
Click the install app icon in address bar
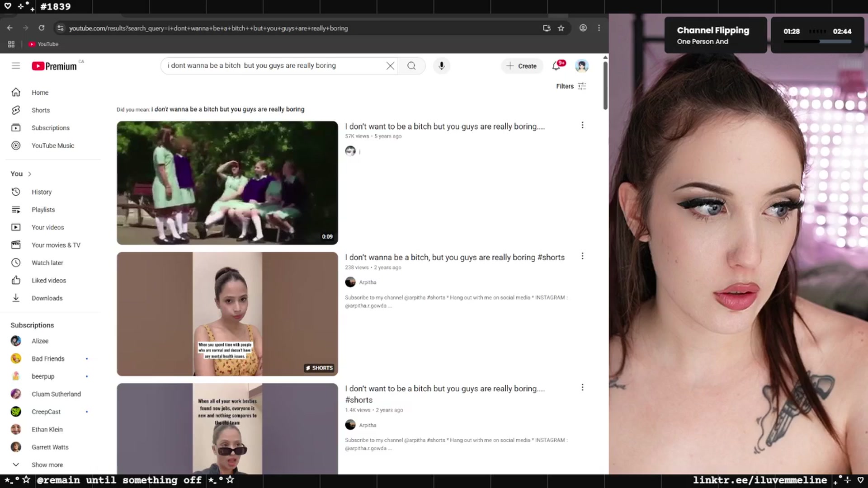pyautogui.click(x=547, y=28)
